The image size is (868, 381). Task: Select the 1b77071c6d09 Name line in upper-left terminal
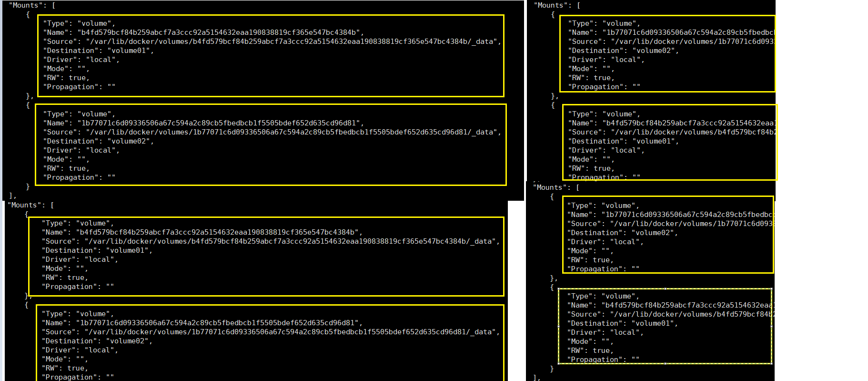[x=203, y=123]
